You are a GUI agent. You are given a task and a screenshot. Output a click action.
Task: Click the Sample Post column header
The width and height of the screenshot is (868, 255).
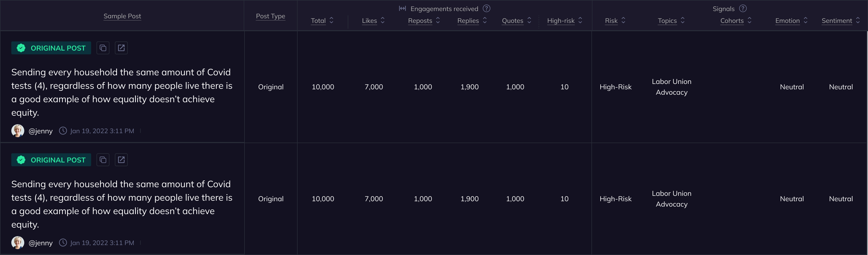tap(122, 16)
